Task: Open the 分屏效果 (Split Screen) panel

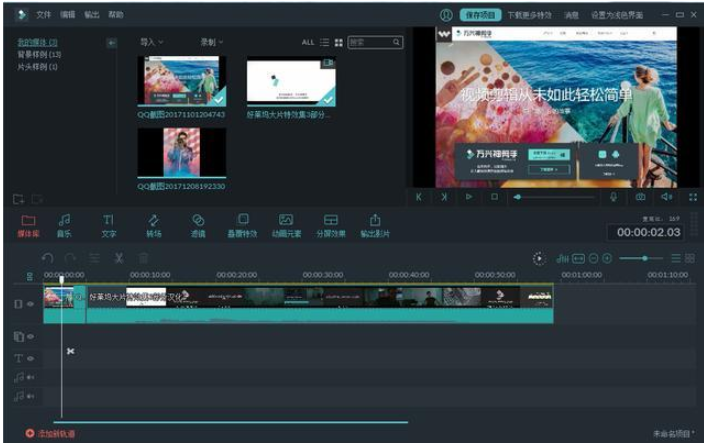Action: tap(331, 224)
